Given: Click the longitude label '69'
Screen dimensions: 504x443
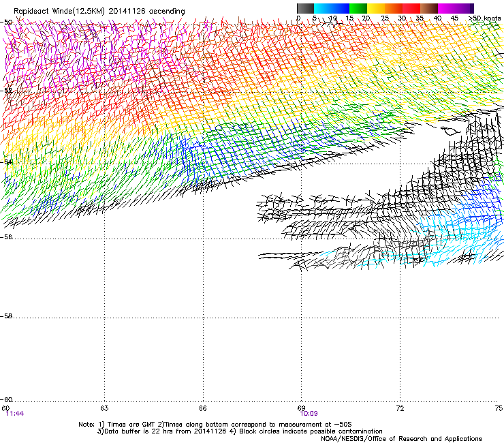Looking at the screenshot, I should coord(302,408).
